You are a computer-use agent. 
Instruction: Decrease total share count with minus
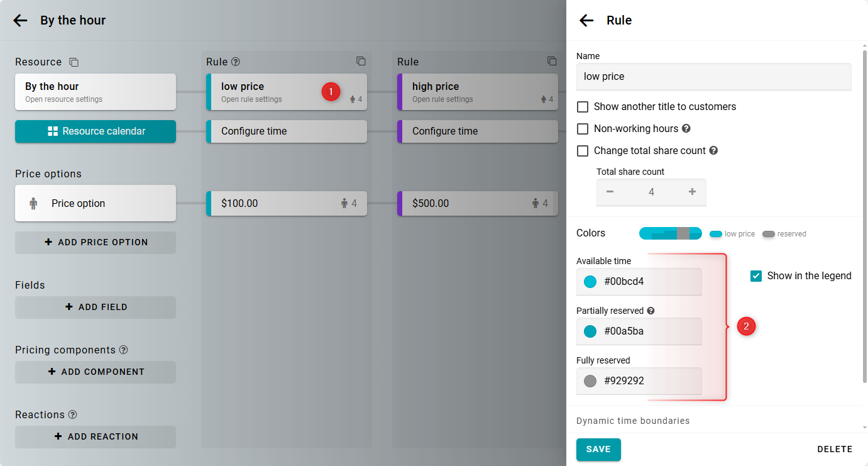pos(610,192)
